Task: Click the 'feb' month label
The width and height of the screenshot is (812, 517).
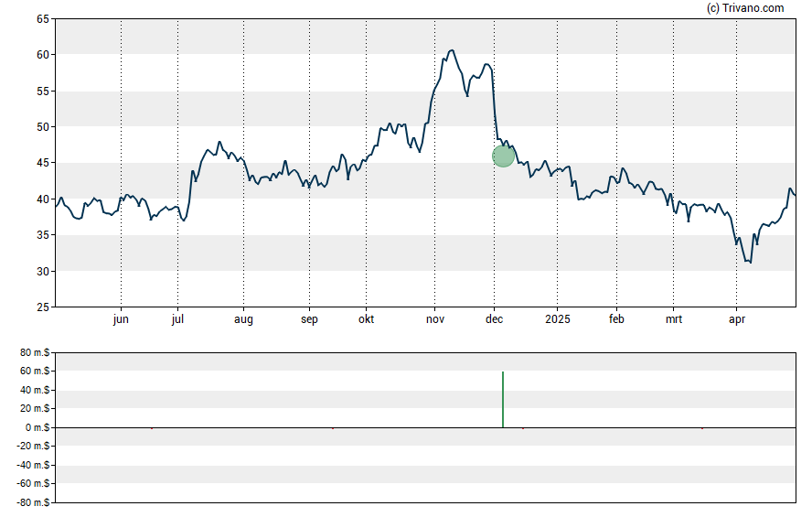Action: 616,319
